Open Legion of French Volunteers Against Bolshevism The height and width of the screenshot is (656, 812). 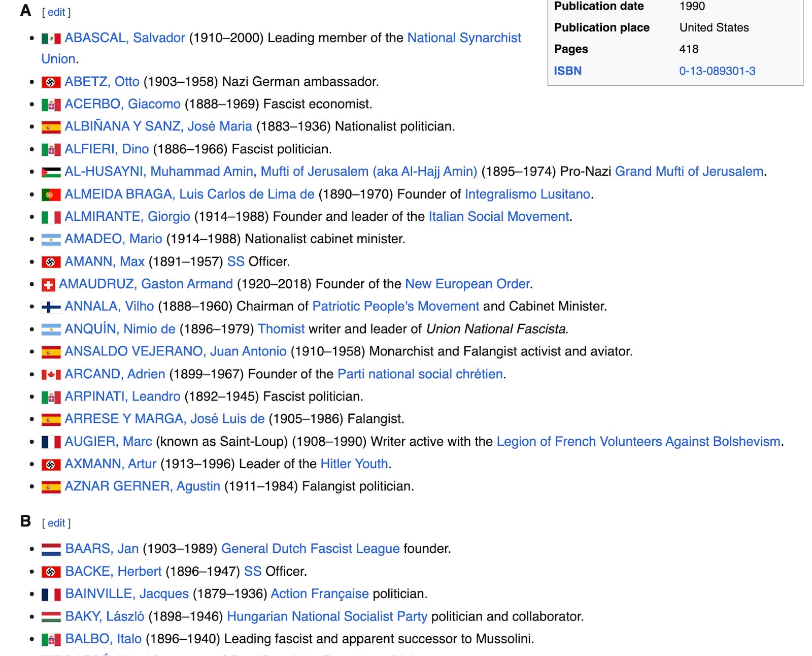point(638,441)
